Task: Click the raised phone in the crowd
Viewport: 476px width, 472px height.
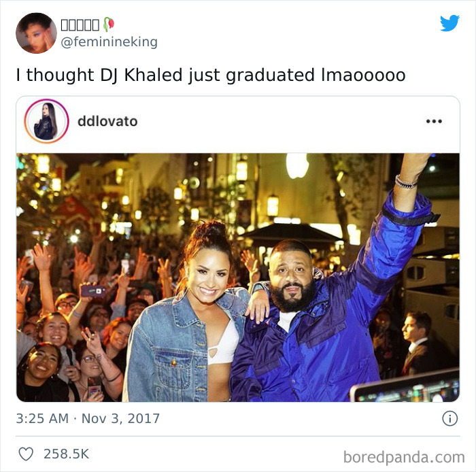Action: tap(93, 291)
